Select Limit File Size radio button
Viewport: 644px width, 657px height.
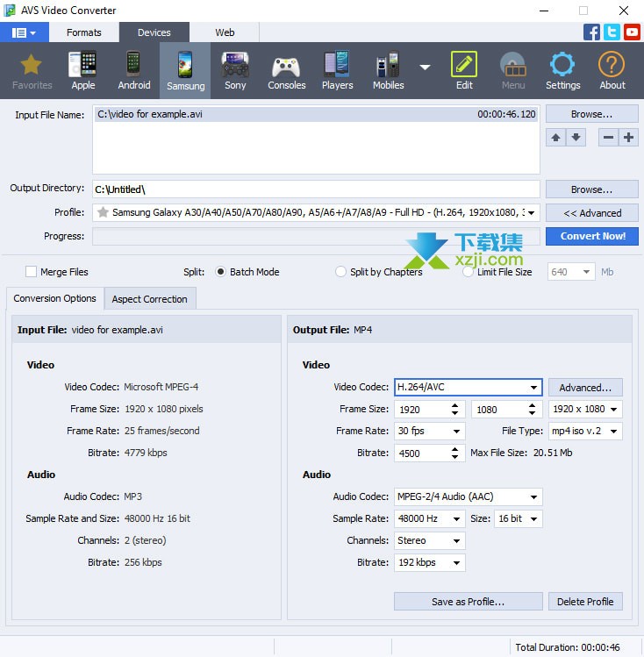pos(468,272)
